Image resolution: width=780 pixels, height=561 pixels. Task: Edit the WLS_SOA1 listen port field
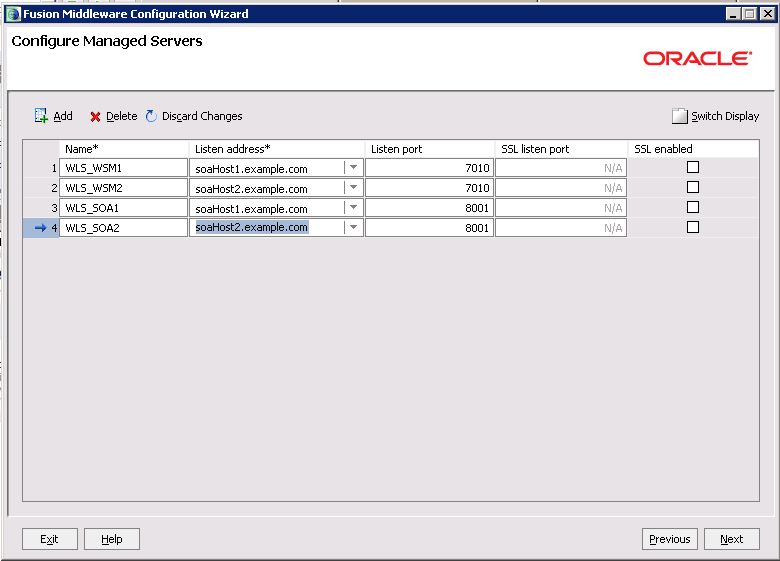[429, 208]
